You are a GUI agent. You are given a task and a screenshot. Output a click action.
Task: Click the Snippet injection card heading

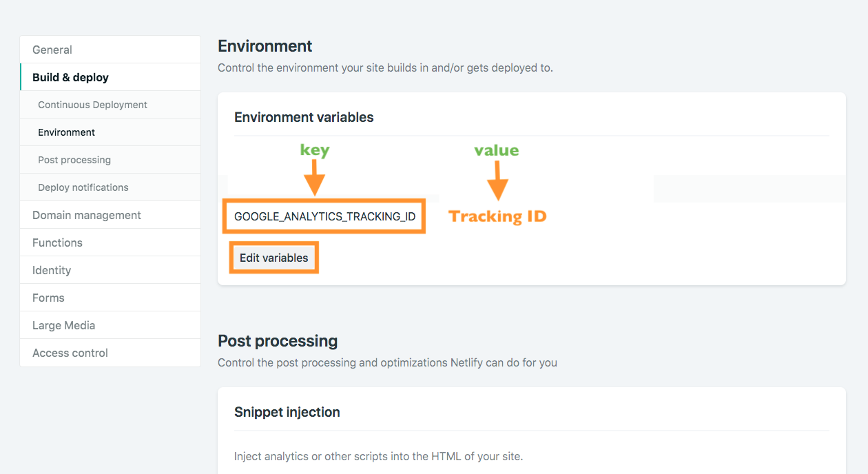287,412
